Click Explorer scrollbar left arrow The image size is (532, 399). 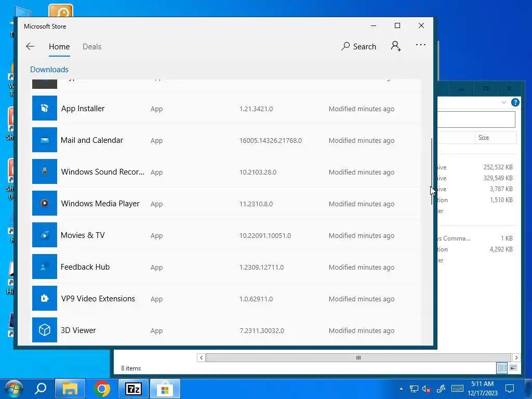(201, 357)
